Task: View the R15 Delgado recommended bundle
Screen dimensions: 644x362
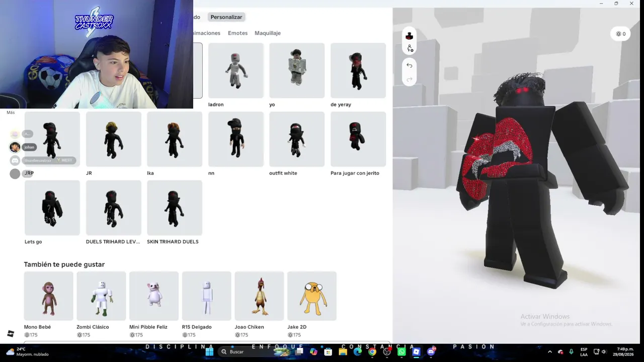Action: click(x=207, y=296)
